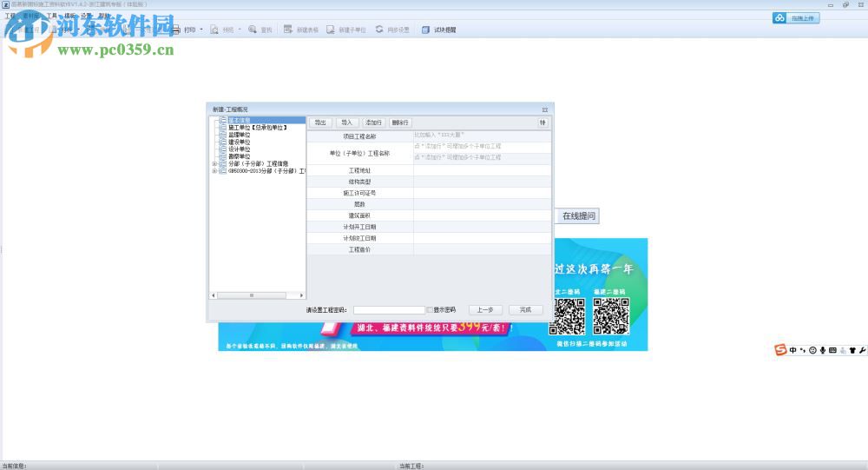Click the 删除行 delete row button
Viewport: 868px width, 470px height.
(399, 122)
